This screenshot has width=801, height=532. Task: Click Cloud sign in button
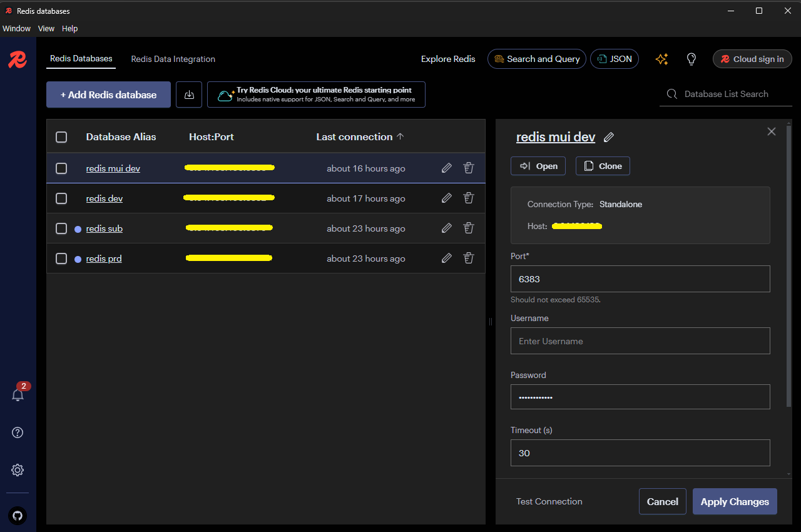point(752,59)
